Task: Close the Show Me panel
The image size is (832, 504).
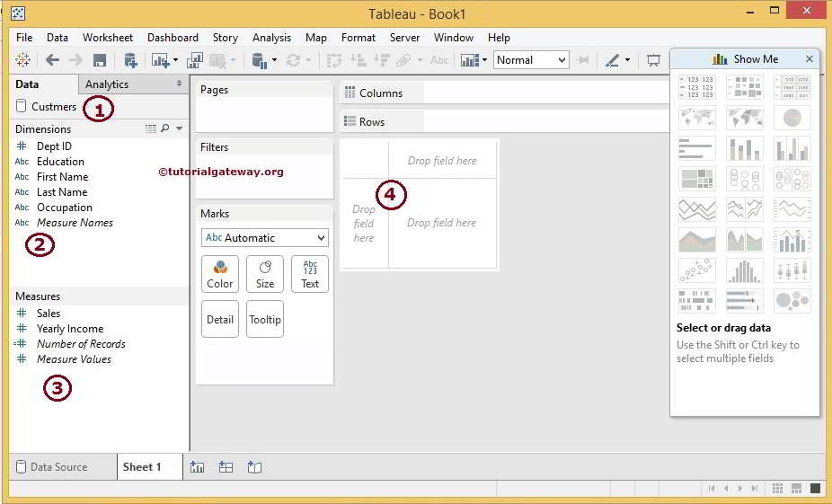Action: pos(810,59)
